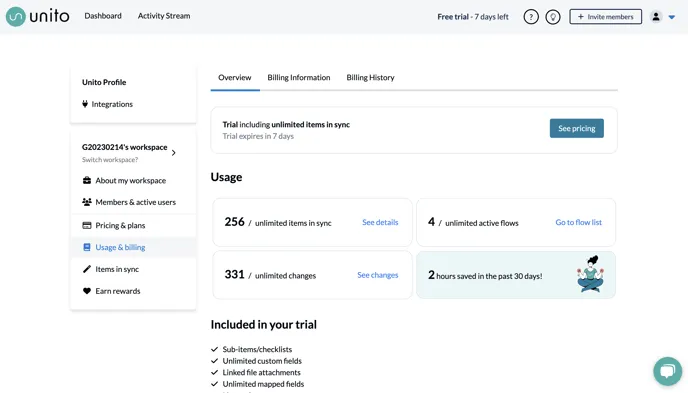The width and height of the screenshot is (688, 393).
Task: Expand the account dropdown arrow
Action: [x=672, y=17]
